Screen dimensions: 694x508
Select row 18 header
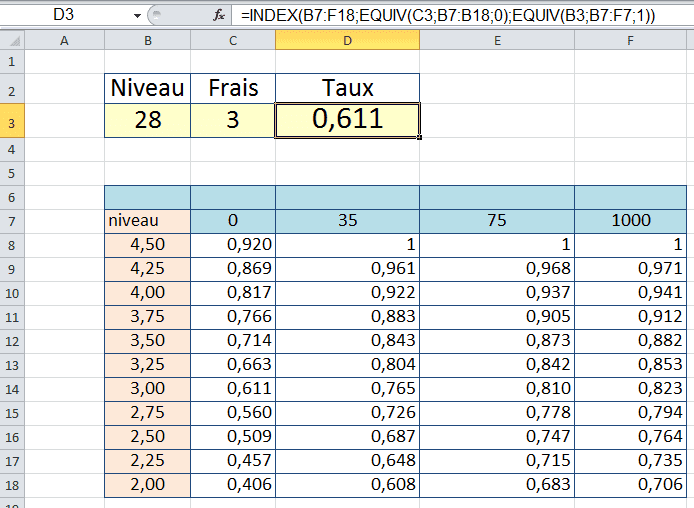click(11, 485)
